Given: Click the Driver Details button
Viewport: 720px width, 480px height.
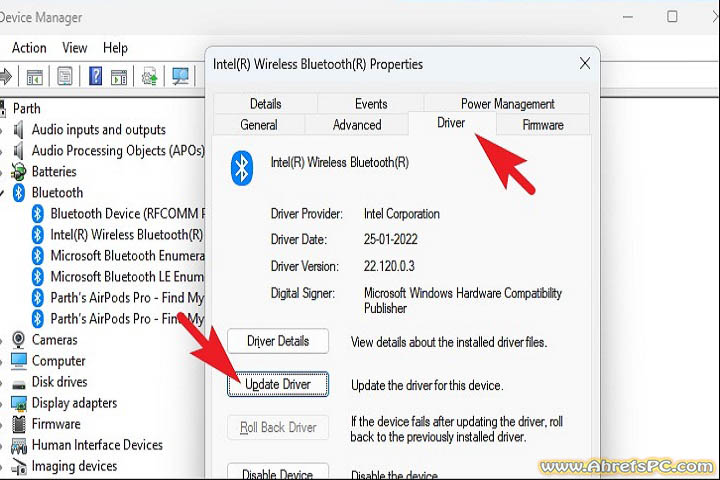Looking at the screenshot, I should tap(278, 341).
